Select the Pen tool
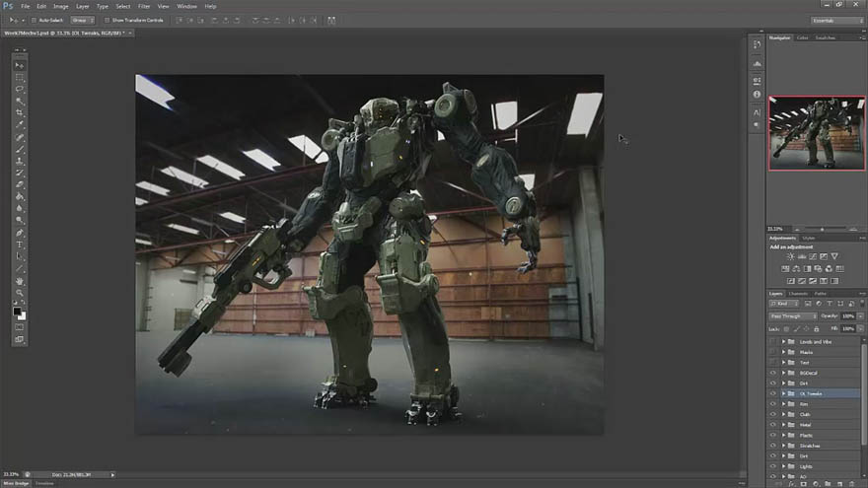 (20, 233)
